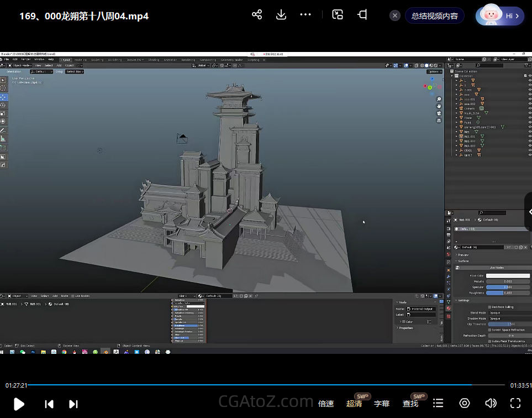This screenshot has height=418, width=532.
Task: Click the 总结视频内容 button
Action: [x=434, y=16]
